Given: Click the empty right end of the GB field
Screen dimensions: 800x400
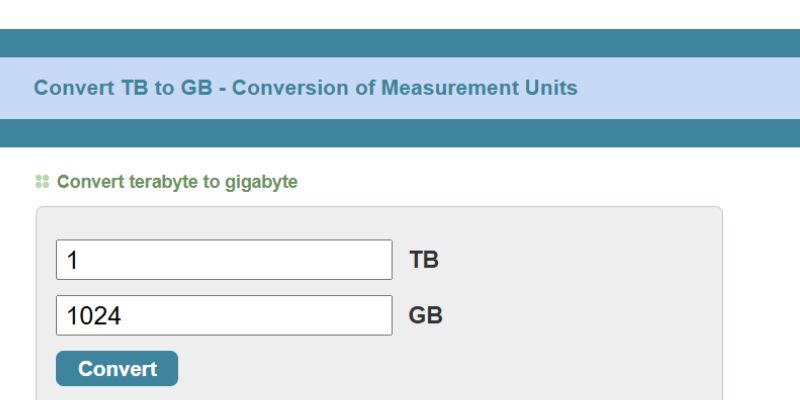Looking at the screenshot, I should point(360,316).
